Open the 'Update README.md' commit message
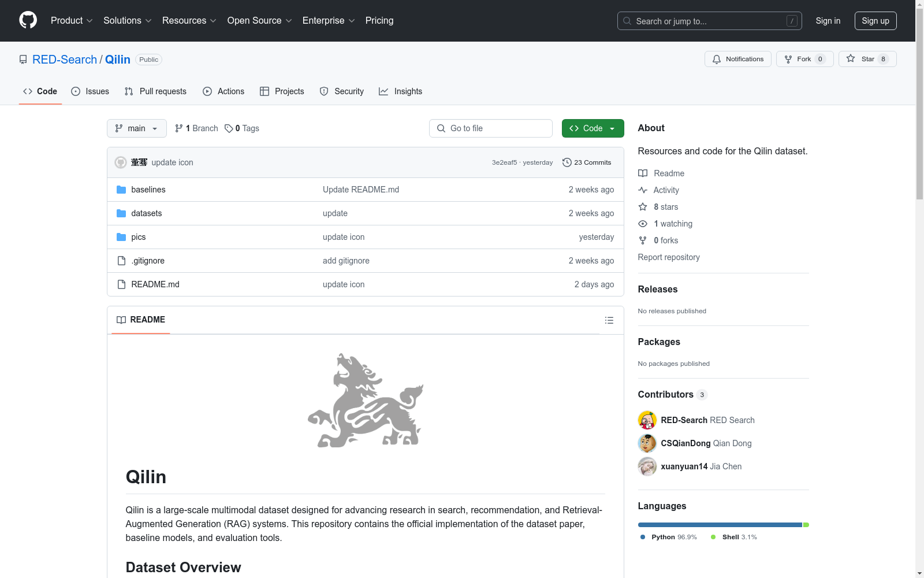 point(361,190)
